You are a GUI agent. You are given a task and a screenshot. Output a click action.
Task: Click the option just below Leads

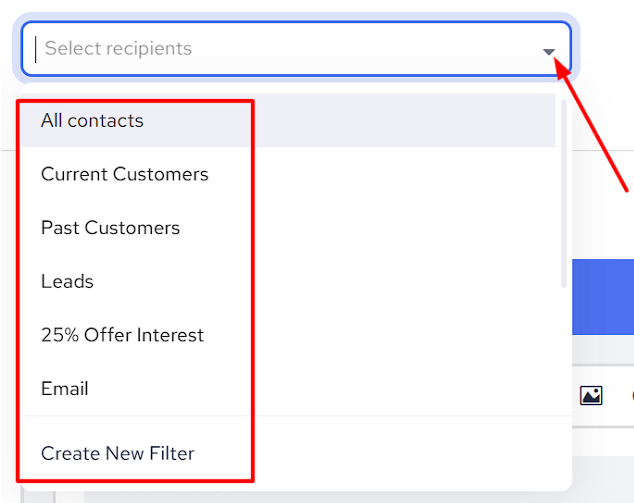(x=122, y=335)
